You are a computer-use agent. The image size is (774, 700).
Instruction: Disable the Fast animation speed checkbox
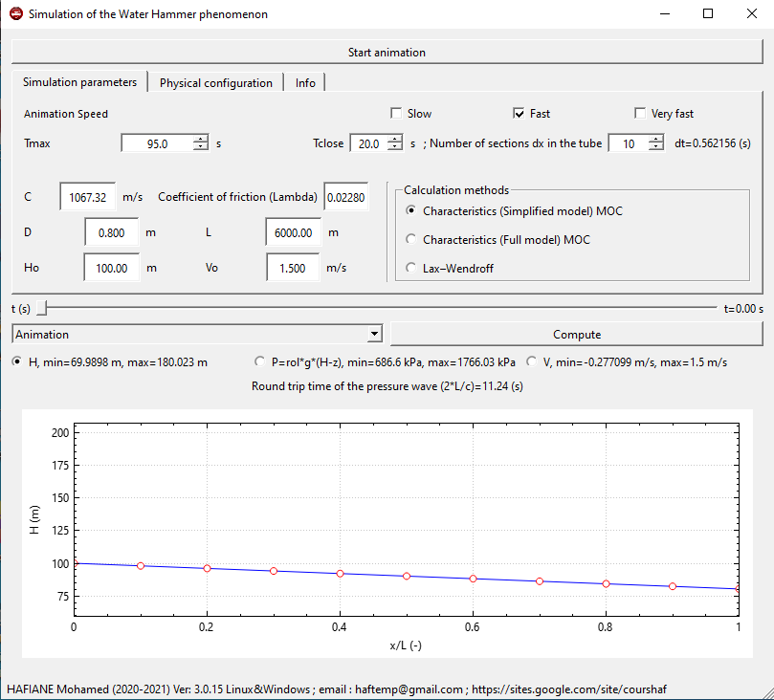(x=518, y=113)
